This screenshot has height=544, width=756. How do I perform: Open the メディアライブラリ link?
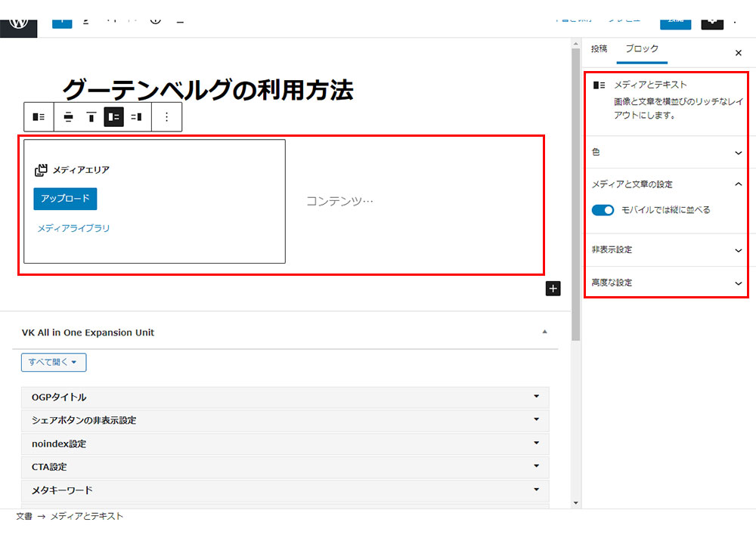click(x=73, y=227)
